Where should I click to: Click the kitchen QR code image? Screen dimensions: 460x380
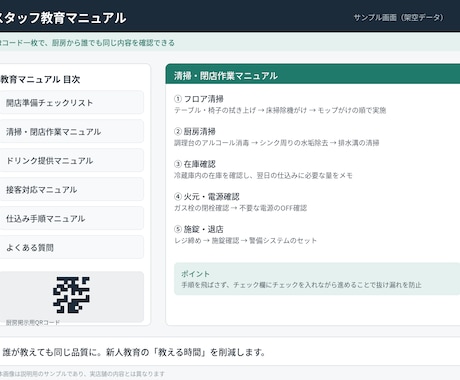coord(71,295)
